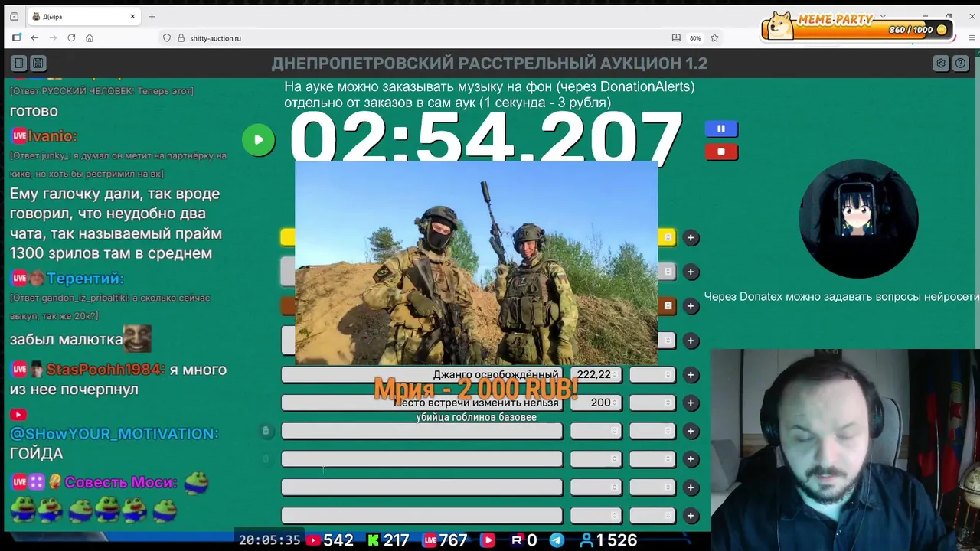Click the auction title ДНЕПРОПЕТРОВСКИЙ РАССТРЕЛЬНЫЙ АУКЦИОН 1.2

[x=489, y=64]
